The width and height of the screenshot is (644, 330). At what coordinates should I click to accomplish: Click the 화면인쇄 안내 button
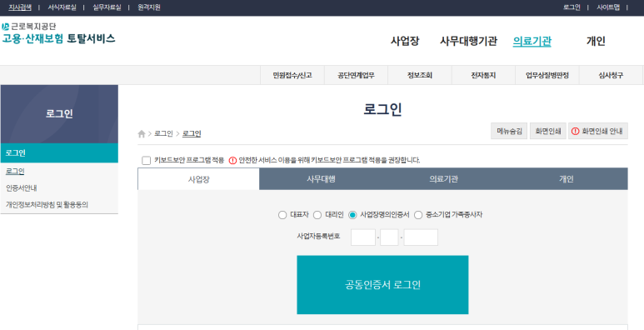click(x=598, y=131)
